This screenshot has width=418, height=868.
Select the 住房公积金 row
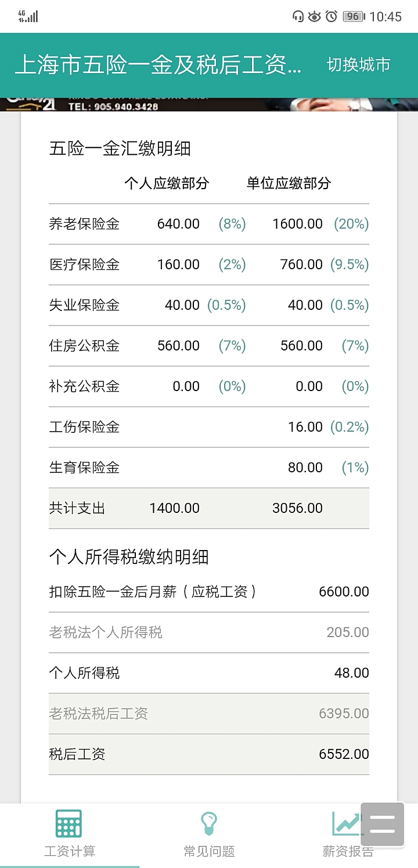coord(209,346)
